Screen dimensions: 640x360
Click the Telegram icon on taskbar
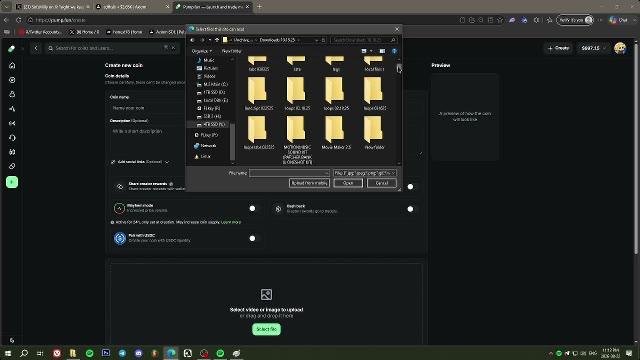click(x=122, y=353)
